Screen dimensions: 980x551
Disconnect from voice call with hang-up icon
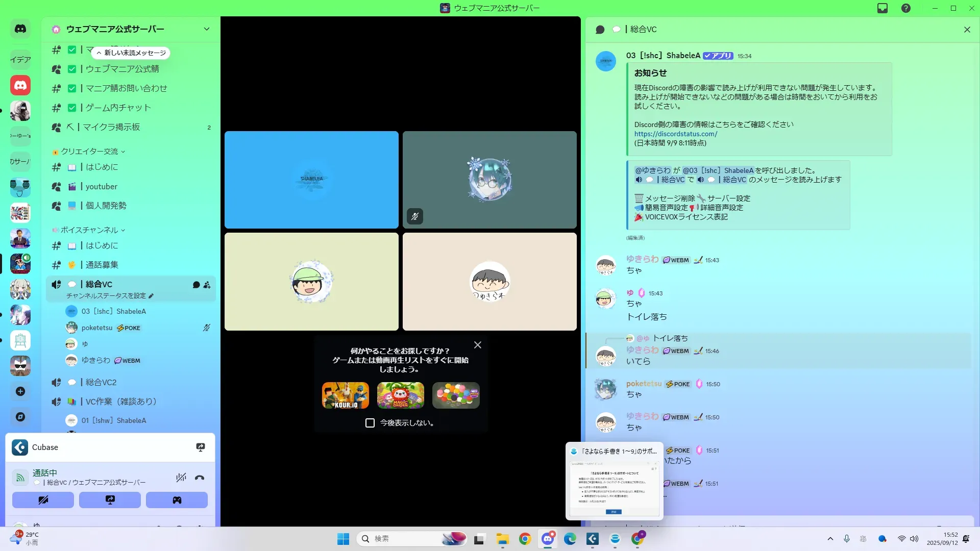pos(200,478)
